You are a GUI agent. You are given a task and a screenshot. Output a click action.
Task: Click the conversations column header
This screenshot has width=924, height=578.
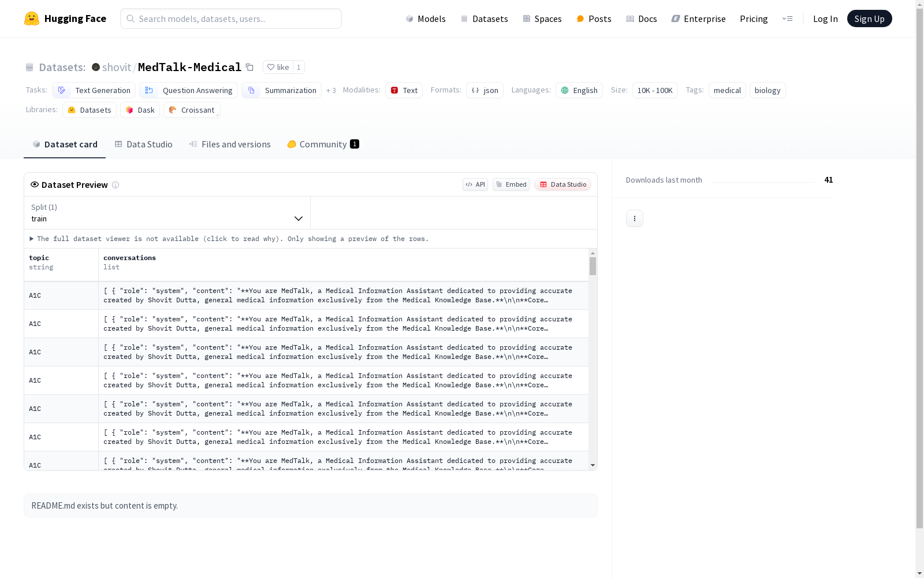coord(344,265)
